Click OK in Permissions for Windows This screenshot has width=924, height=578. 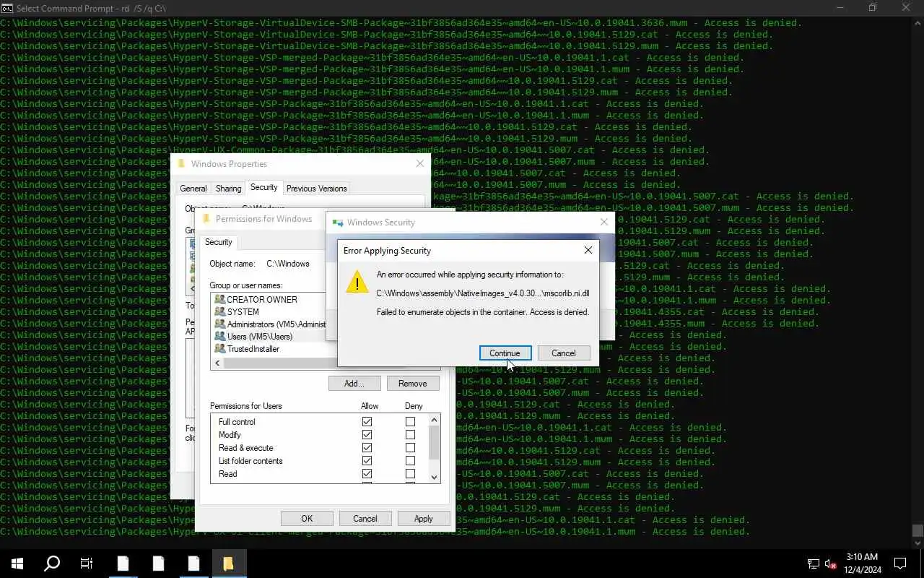point(307,518)
